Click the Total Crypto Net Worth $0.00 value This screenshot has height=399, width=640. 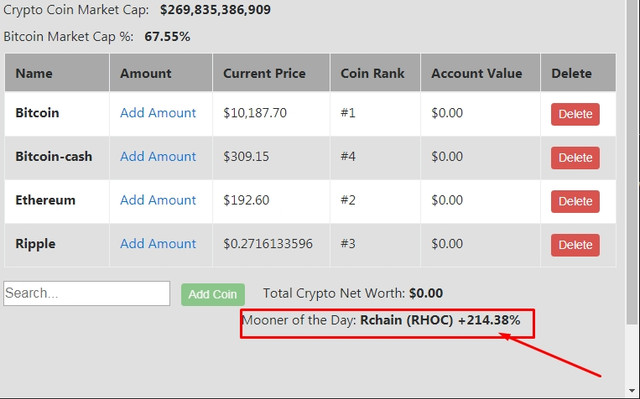click(x=426, y=293)
